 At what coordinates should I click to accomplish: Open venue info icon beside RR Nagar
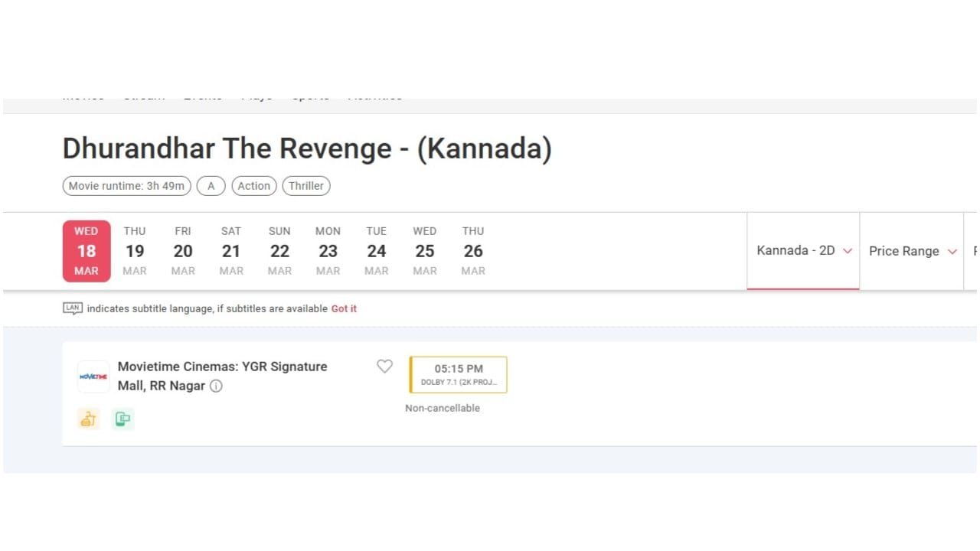pyautogui.click(x=216, y=386)
